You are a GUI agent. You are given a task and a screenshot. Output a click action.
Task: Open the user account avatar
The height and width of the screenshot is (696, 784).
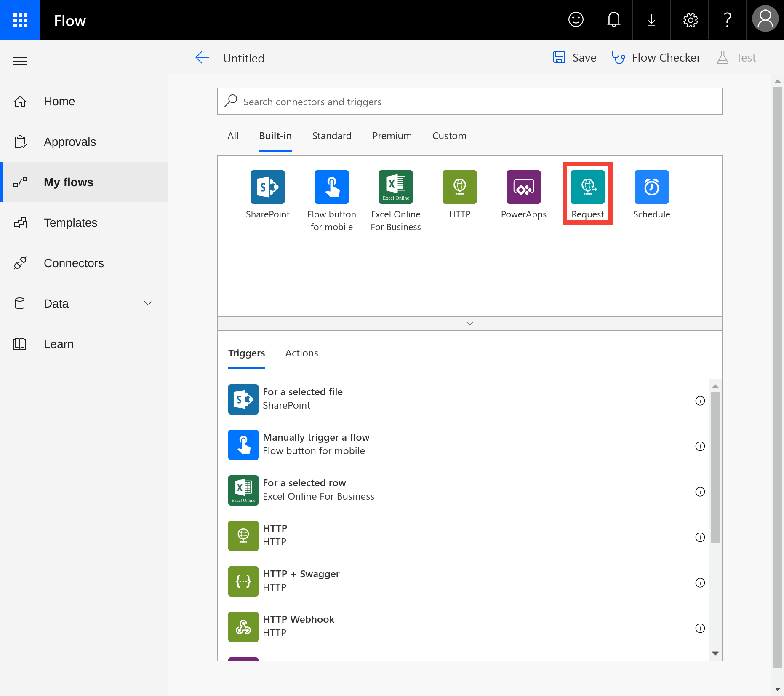765,19
